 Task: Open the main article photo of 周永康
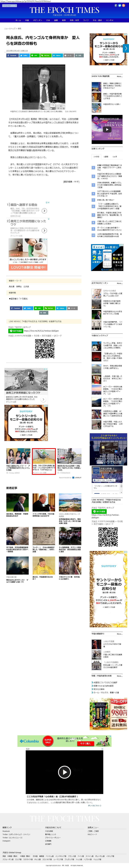coord(44,87)
